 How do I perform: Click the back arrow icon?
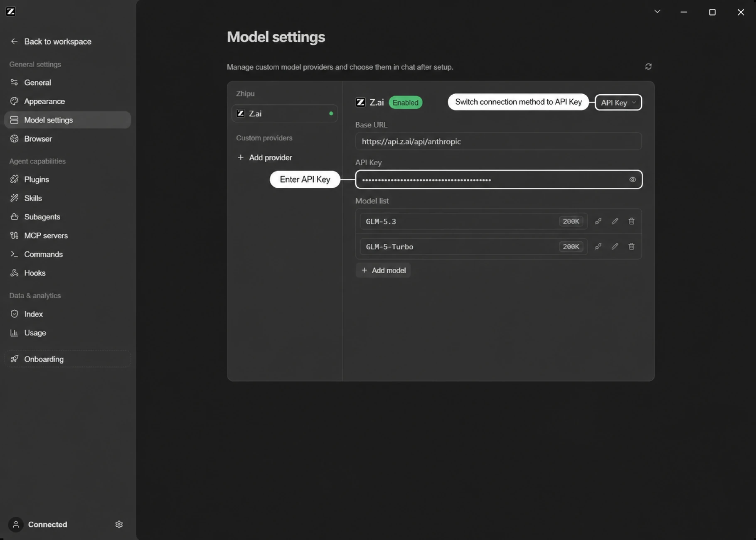(x=14, y=41)
